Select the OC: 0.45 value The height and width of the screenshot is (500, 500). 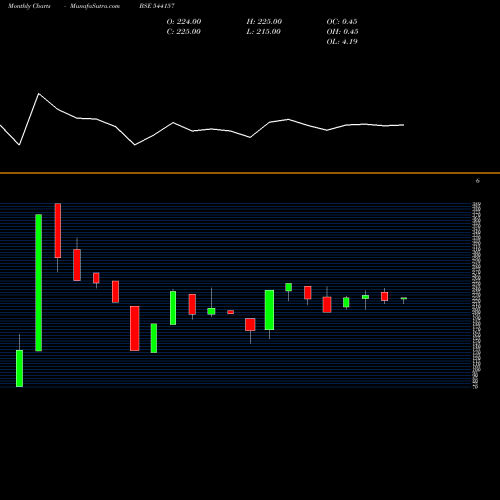click(342, 22)
